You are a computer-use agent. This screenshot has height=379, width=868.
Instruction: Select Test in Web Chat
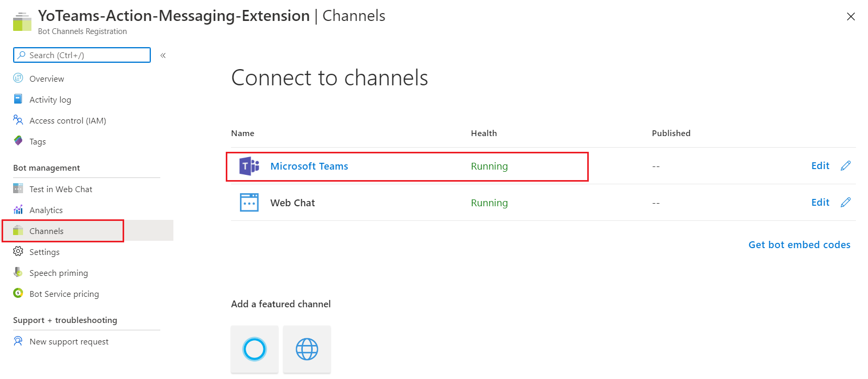coord(61,189)
